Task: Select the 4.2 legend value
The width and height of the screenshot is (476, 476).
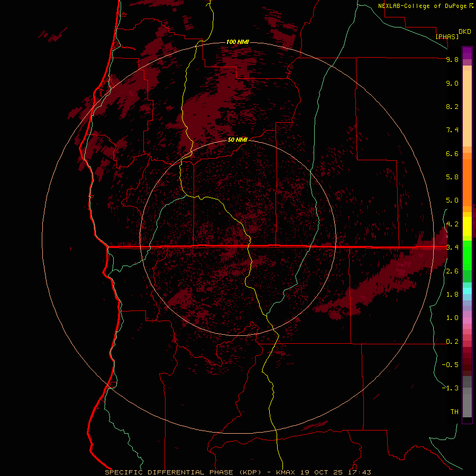Action: [452, 224]
